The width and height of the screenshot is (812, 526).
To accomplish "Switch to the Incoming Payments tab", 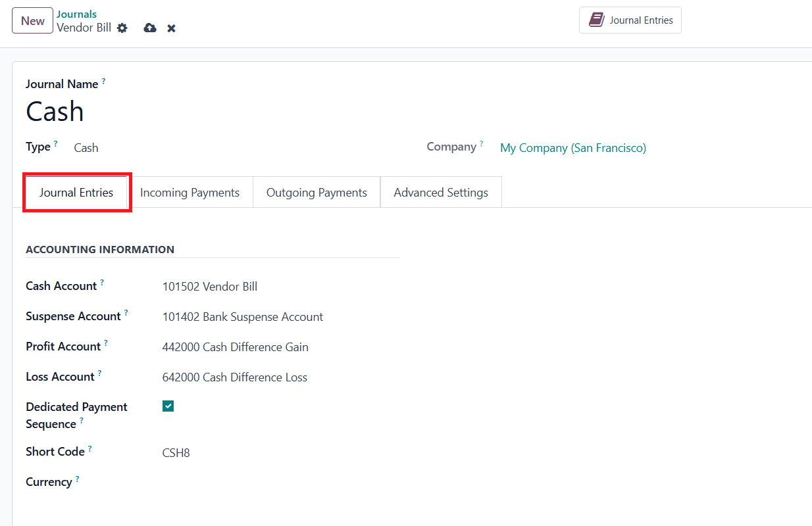I will (190, 193).
